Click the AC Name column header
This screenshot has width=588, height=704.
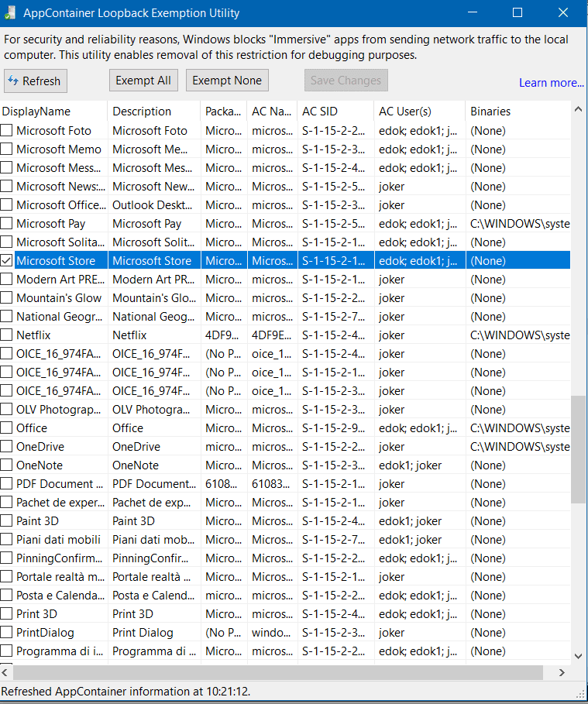pos(272,112)
